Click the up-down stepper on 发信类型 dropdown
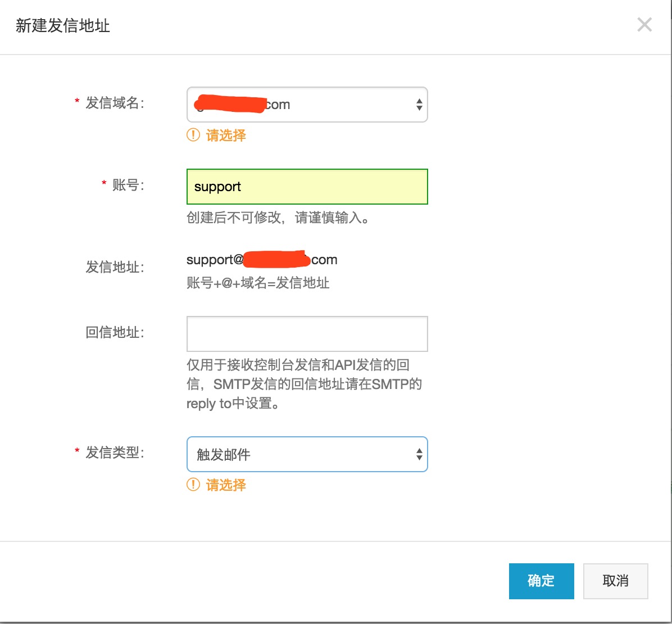672x624 pixels. click(x=419, y=454)
